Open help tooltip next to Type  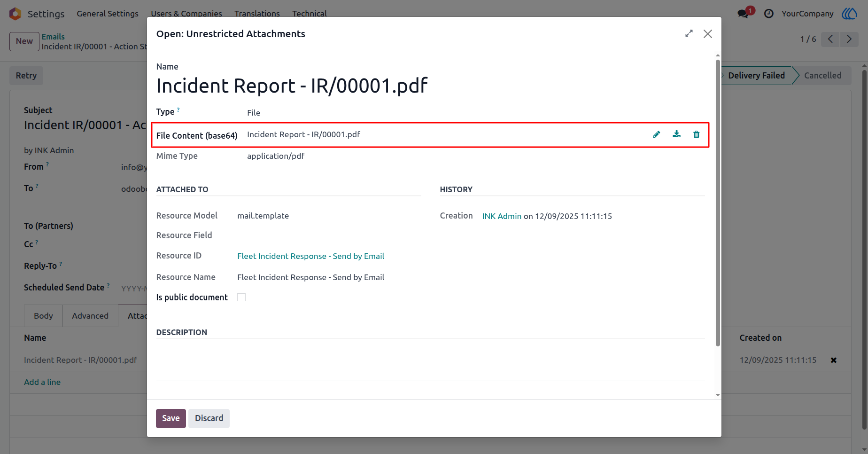pos(178,110)
